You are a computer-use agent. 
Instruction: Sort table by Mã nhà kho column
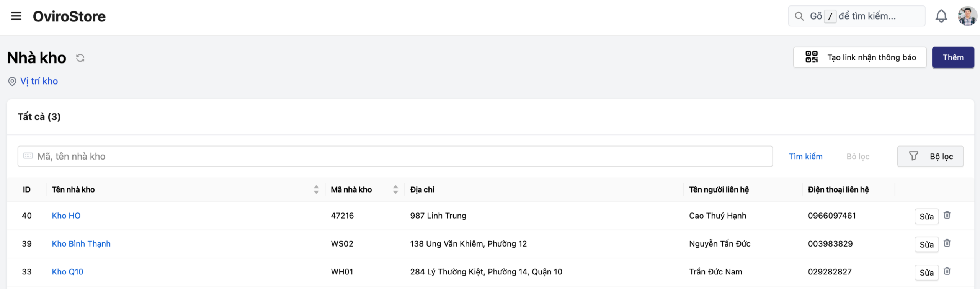(x=395, y=189)
